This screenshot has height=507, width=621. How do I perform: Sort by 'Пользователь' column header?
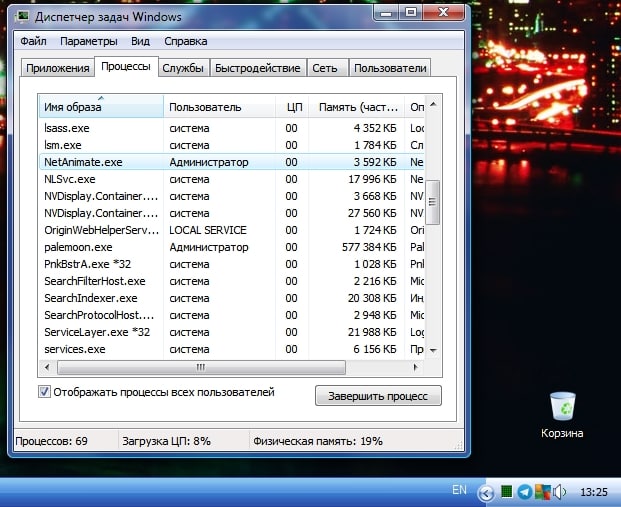coord(219,107)
